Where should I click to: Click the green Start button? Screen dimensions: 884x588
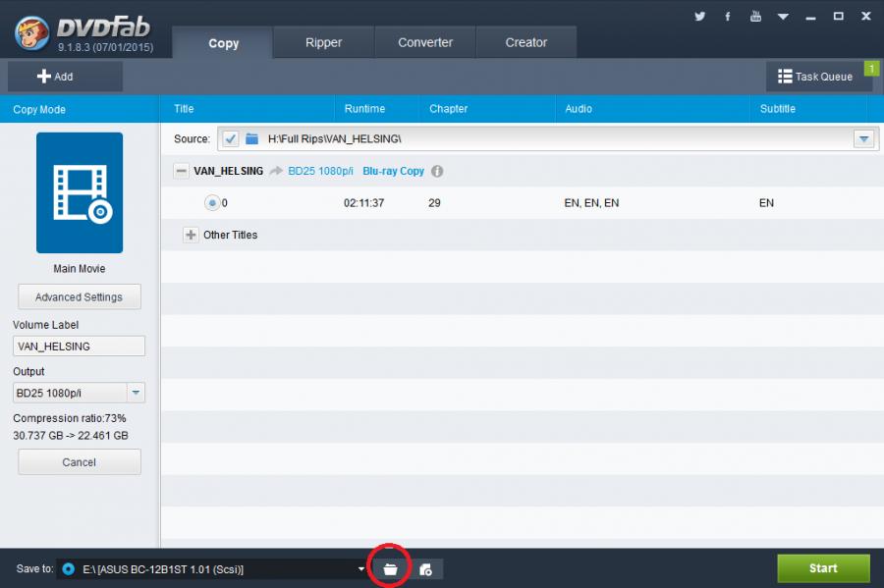click(x=823, y=568)
